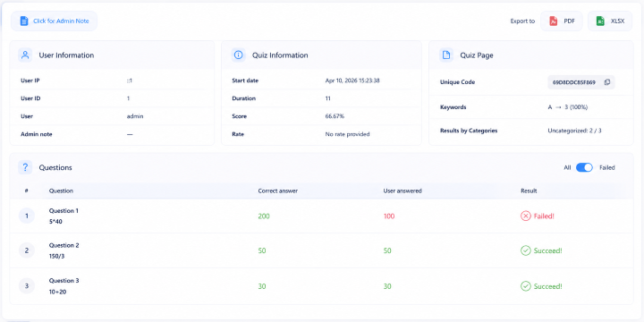Viewport: 644px width, 322px height.
Task: Click the row number 3 badge
Action: [x=27, y=286]
